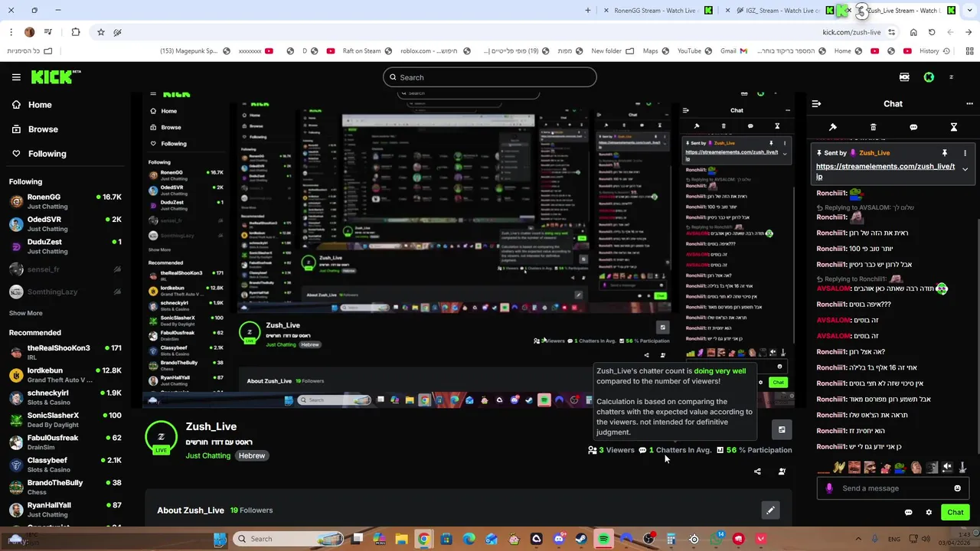Click the pepe emote in the quick emote bar
Image resolution: width=980 pixels, height=551 pixels.
tap(900, 468)
